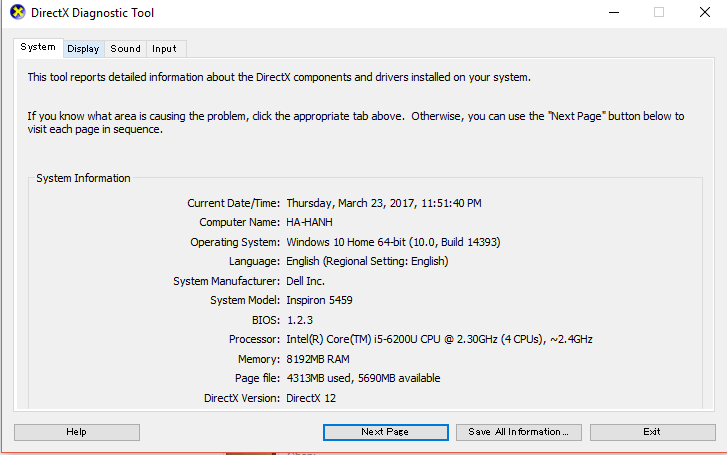Open the Display tab
The image size is (727, 455).
point(83,49)
